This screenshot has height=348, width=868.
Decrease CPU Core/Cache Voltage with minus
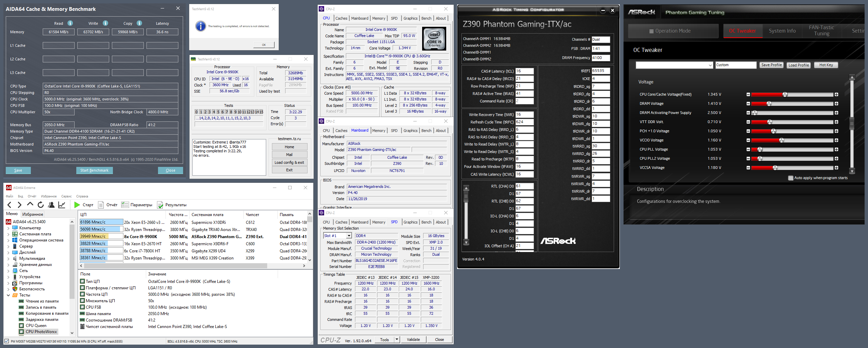[748, 94]
